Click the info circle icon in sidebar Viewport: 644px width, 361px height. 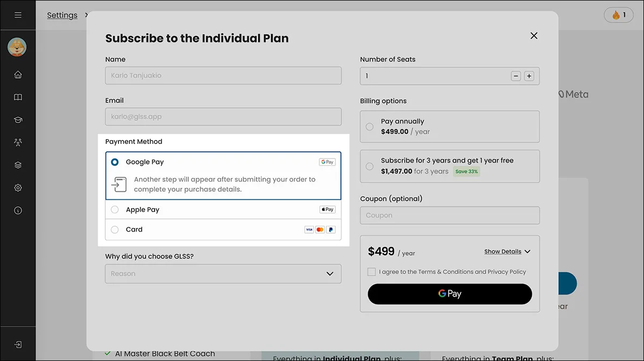(18, 211)
